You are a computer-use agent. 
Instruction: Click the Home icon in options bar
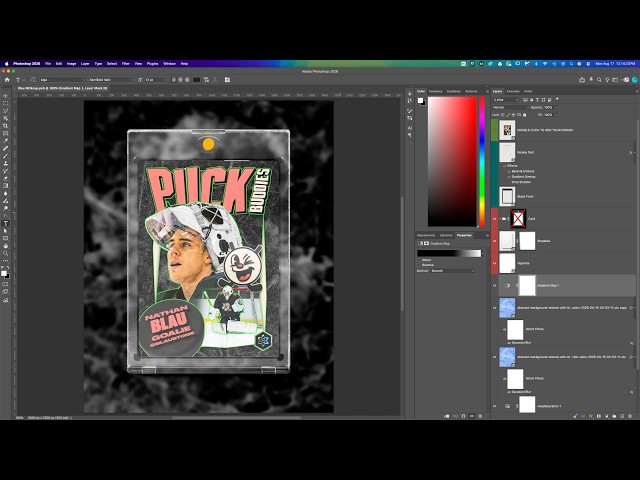[x=7, y=80]
